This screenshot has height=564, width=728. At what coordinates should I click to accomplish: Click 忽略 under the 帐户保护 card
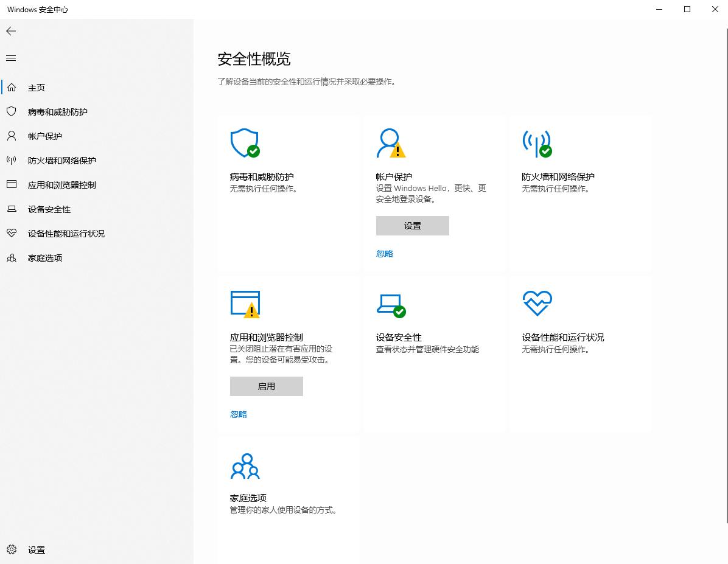pyautogui.click(x=384, y=253)
